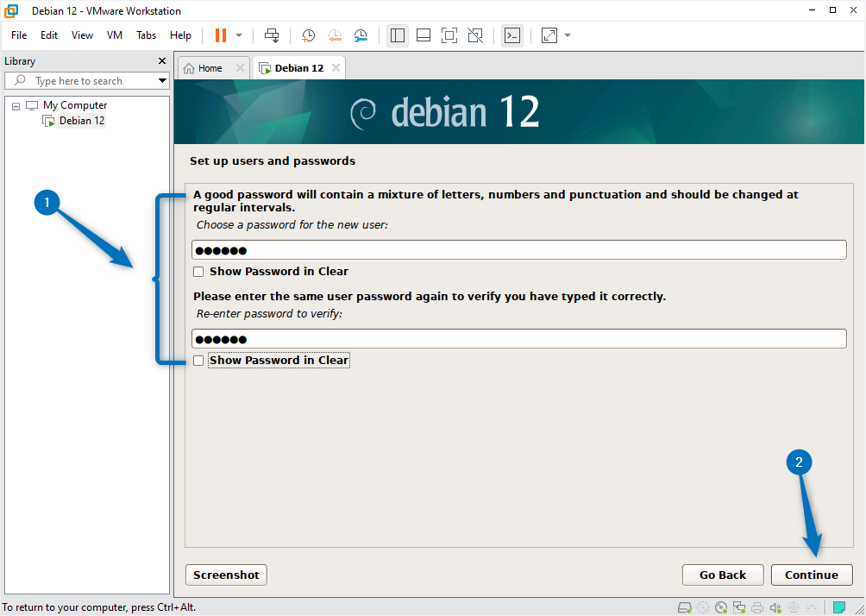
Task: Revert the VM to its snapshot
Action: (335, 35)
